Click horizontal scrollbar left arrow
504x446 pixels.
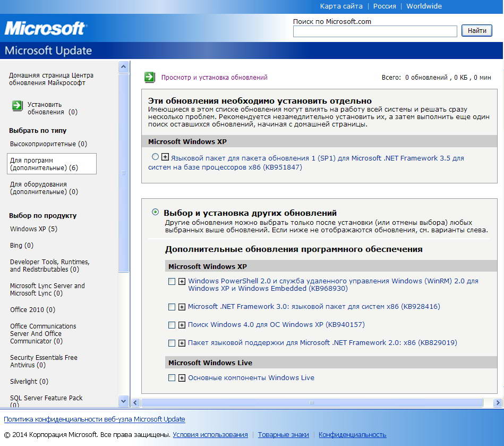point(135,402)
